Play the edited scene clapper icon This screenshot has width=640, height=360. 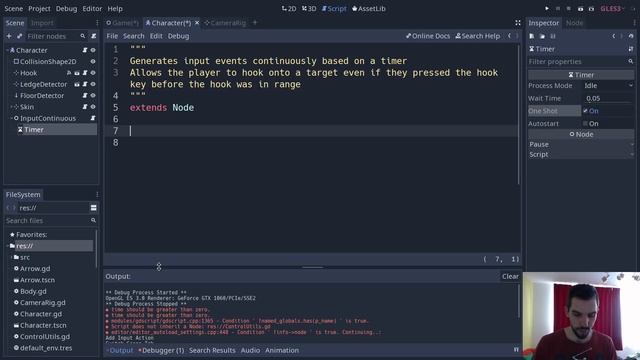tap(580, 9)
